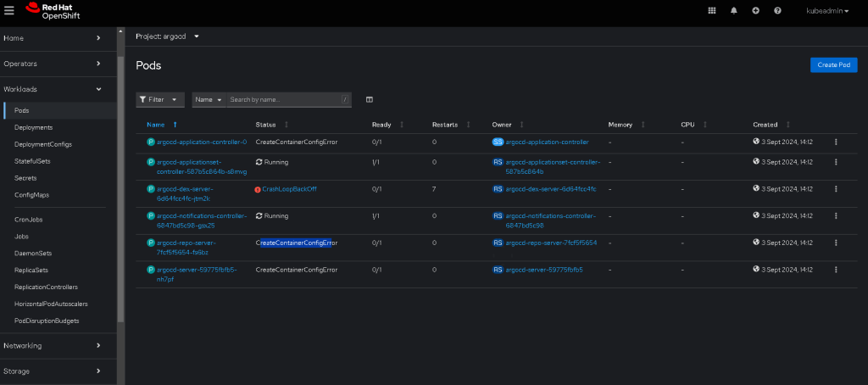Go to ReplicationControllers in the sidebar
The width and height of the screenshot is (868, 385).
click(46, 287)
